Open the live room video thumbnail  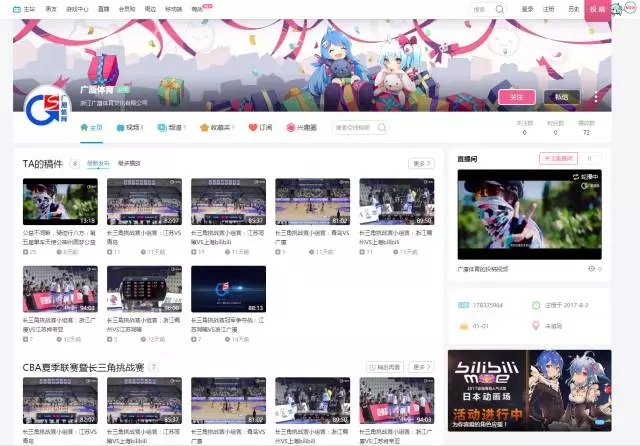tap(529, 214)
